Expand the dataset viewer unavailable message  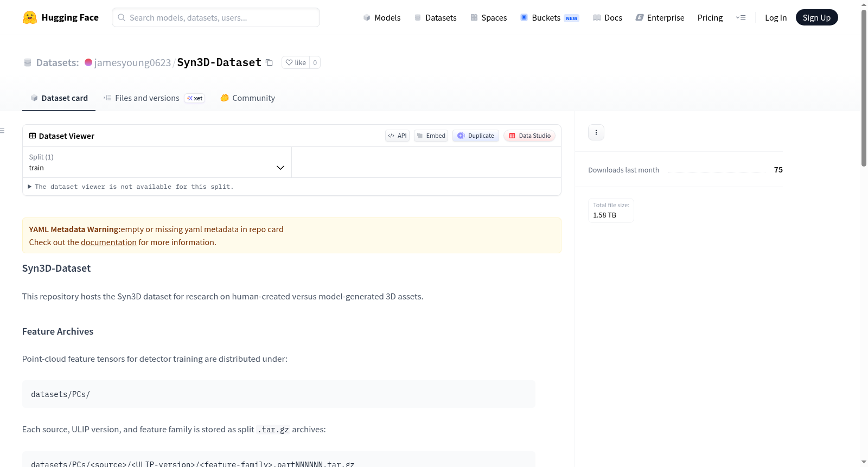click(x=131, y=187)
